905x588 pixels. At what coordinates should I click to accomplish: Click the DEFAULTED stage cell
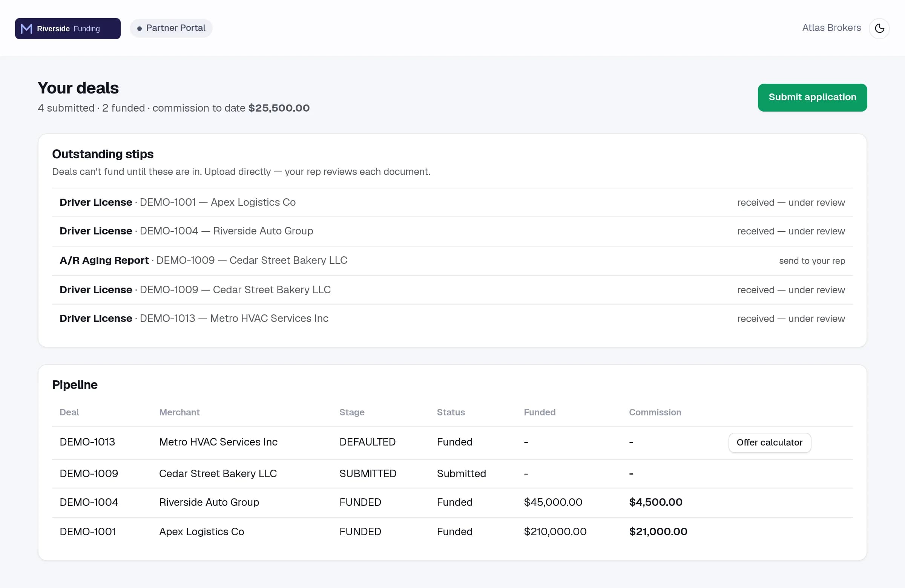(x=367, y=442)
